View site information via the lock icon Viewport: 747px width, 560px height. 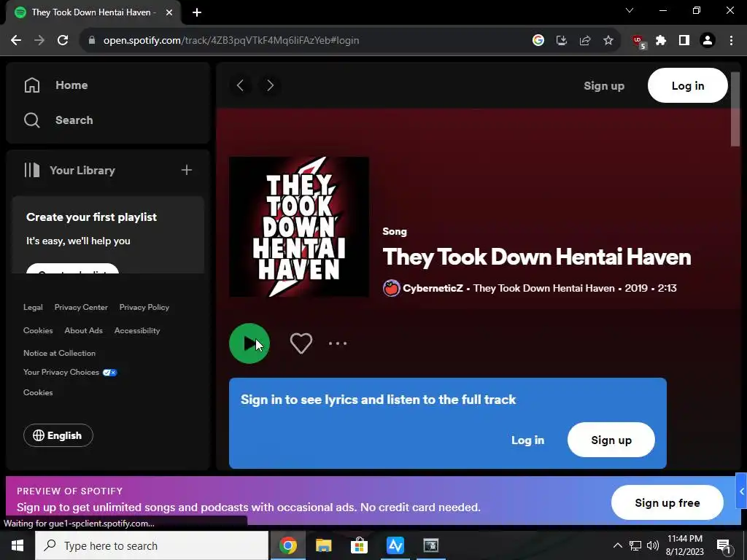point(92,40)
